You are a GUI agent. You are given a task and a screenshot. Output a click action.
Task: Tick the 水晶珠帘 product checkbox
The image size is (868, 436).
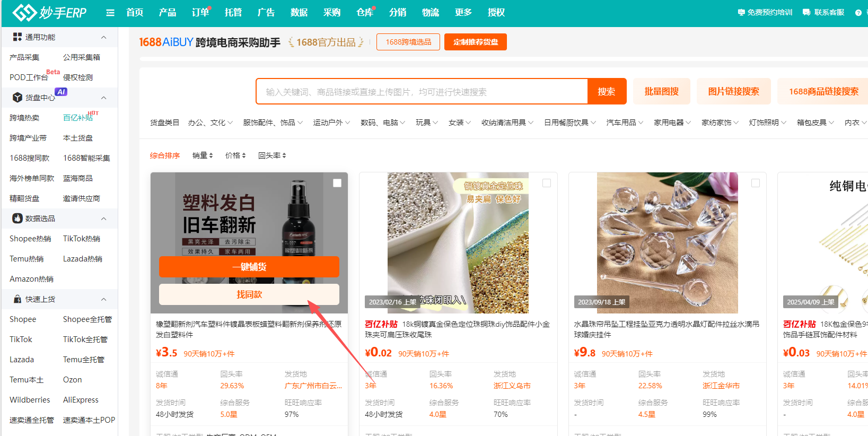pos(756,183)
